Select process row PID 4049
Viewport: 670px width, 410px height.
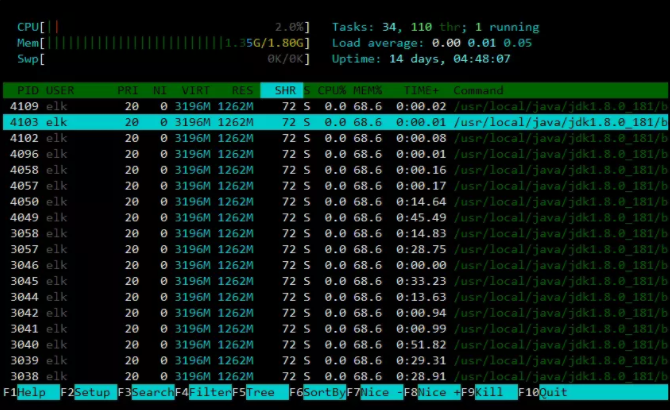click(335, 217)
